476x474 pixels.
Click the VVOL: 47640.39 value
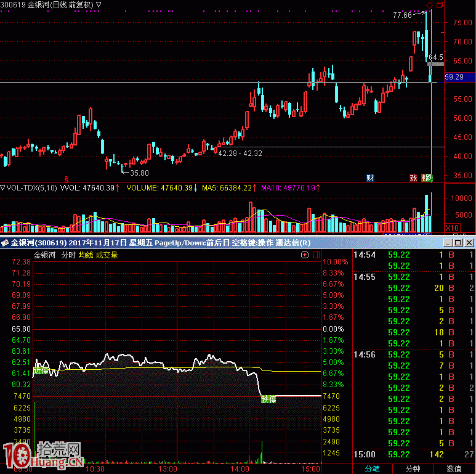pyautogui.click(x=87, y=188)
